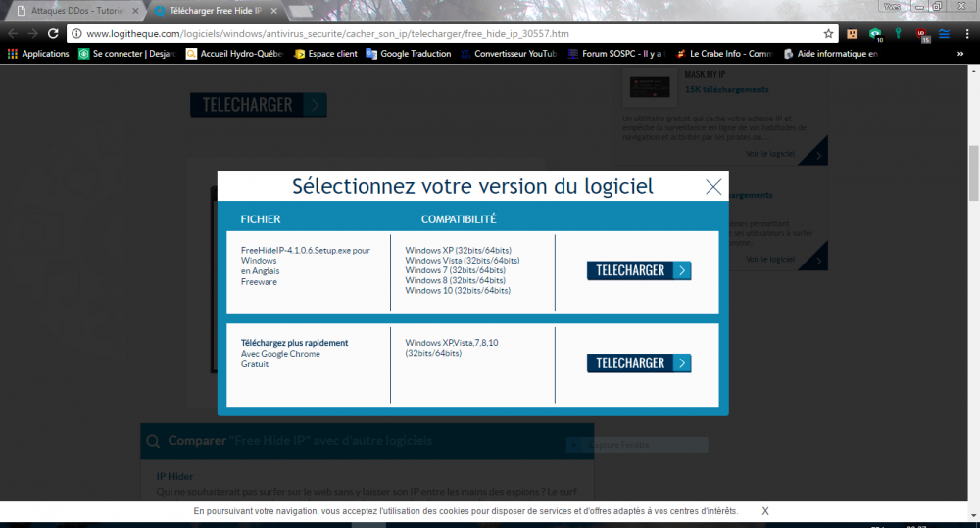980x528 pixels.
Task: Click the magnifier icon beside Comparer
Action: (153, 441)
